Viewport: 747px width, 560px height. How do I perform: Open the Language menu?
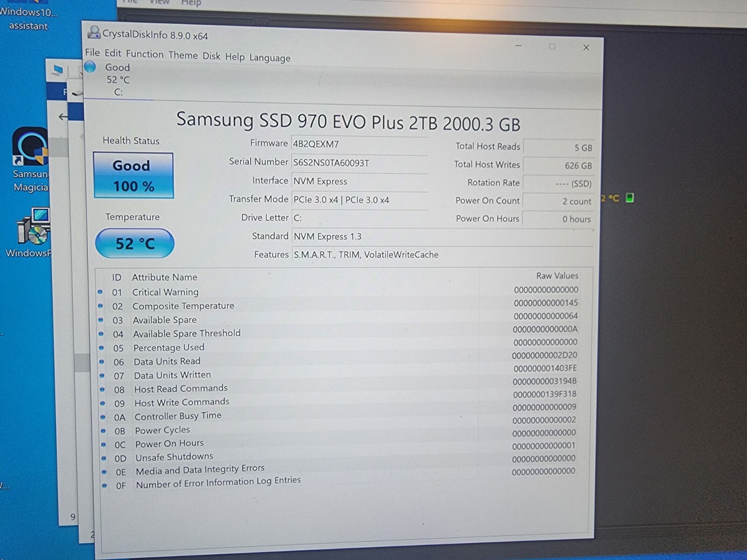(x=269, y=58)
